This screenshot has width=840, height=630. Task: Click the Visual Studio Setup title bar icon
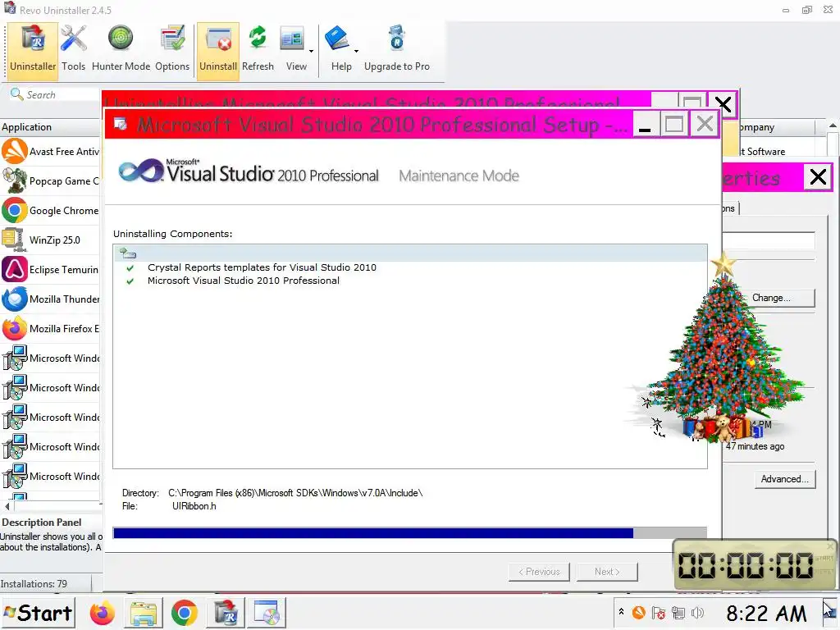(x=121, y=125)
